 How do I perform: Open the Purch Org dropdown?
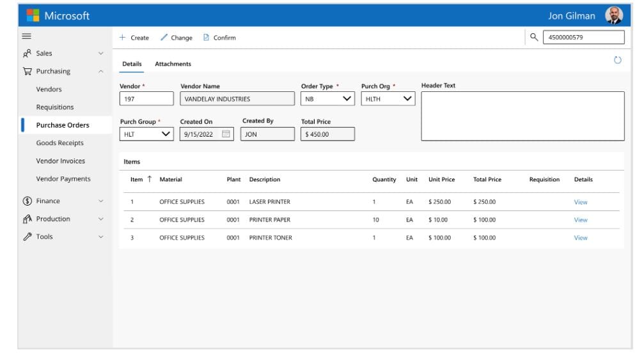tap(407, 99)
